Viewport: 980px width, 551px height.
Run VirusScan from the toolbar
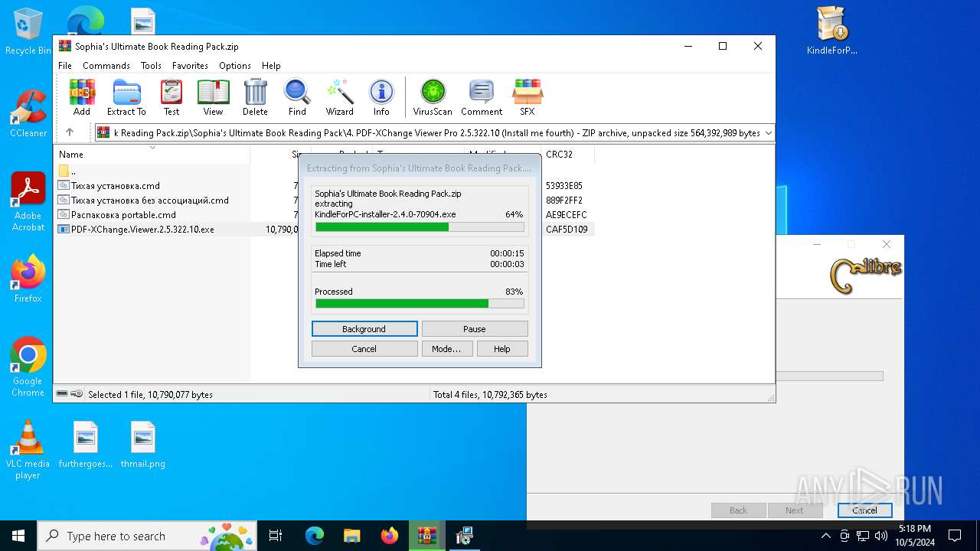[433, 97]
